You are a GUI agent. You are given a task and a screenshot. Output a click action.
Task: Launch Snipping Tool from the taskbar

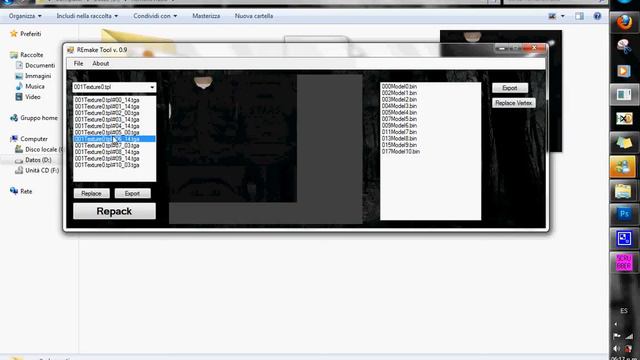[624, 47]
